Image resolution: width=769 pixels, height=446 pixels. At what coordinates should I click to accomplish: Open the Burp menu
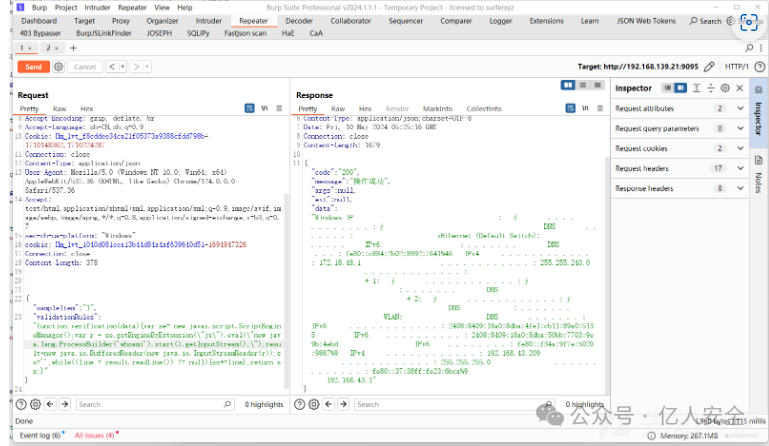coord(39,7)
